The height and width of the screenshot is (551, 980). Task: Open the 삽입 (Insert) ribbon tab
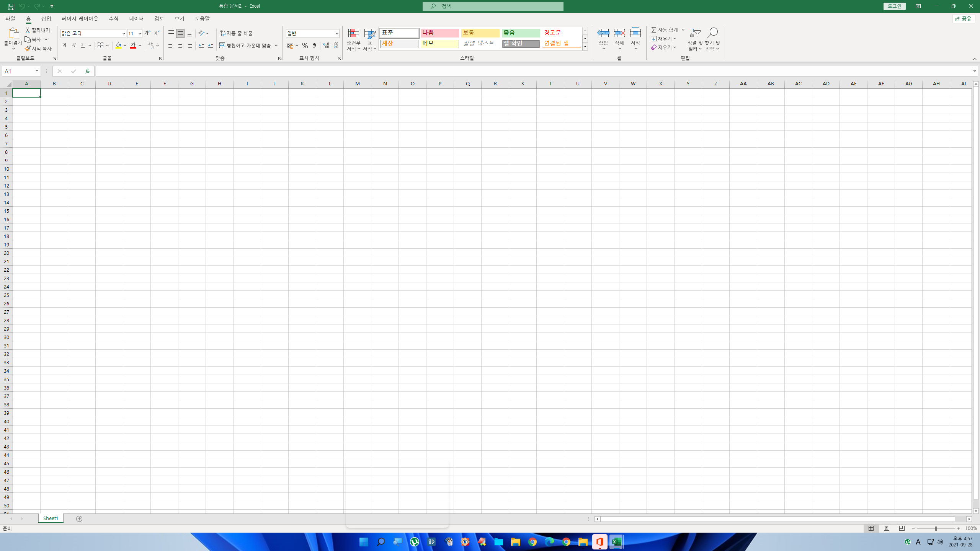46,18
